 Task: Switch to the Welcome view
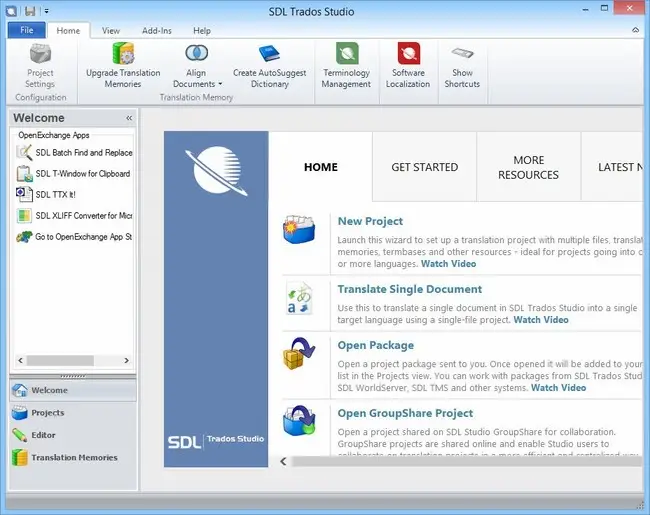coord(73,390)
